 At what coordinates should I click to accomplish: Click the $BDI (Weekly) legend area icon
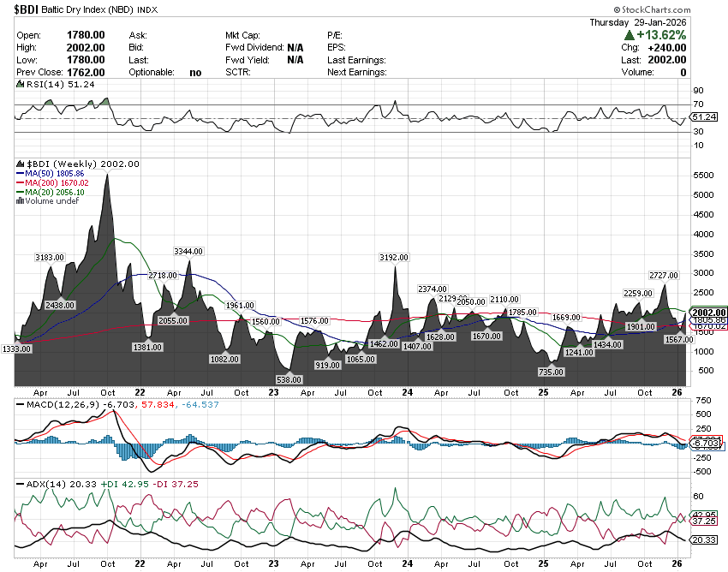click(x=21, y=164)
